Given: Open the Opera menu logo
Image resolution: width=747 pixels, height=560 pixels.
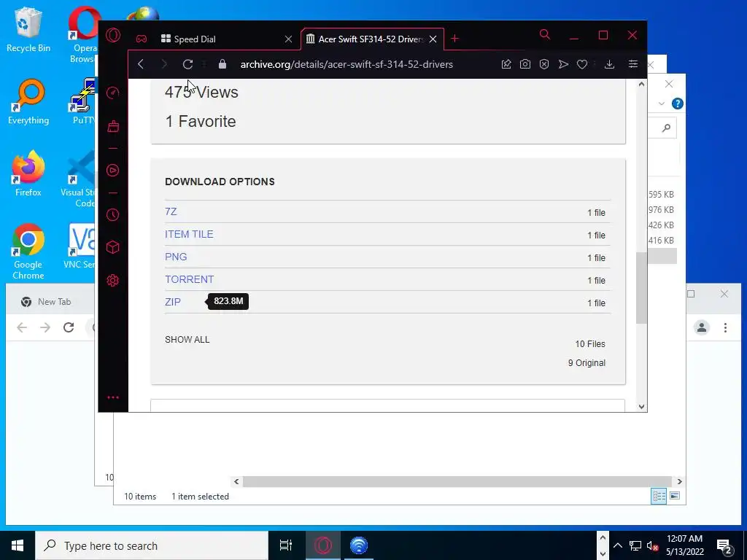Looking at the screenshot, I should (113, 35).
